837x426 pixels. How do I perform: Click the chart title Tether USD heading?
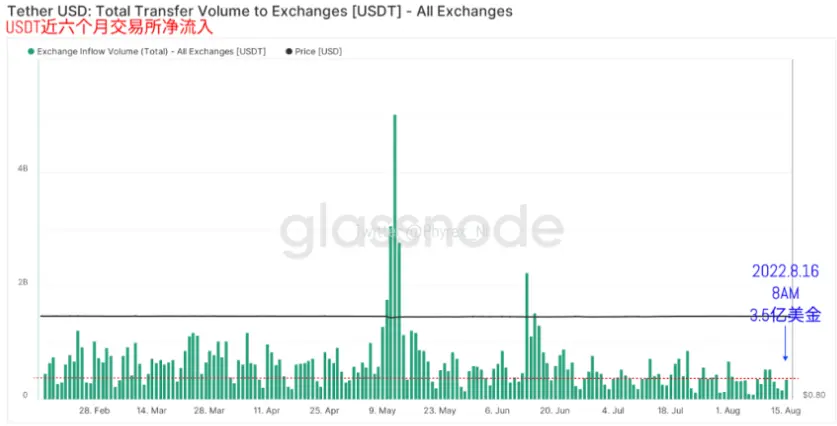click(x=259, y=11)
